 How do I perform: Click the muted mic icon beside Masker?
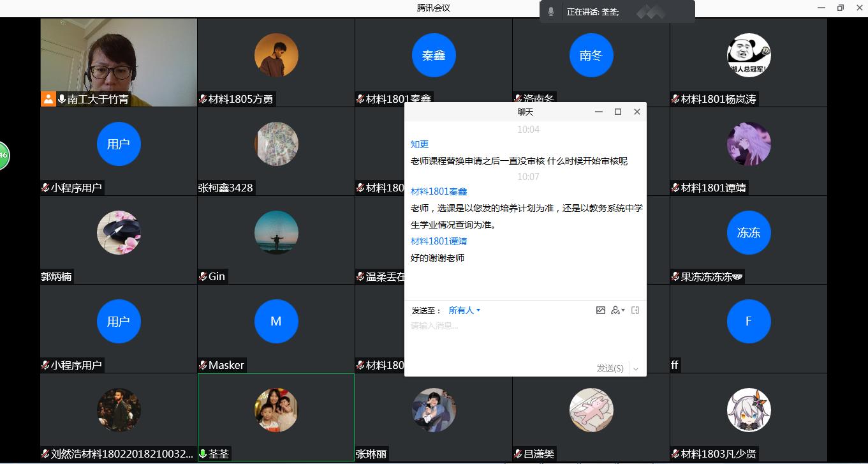click(x=203, y=365)
